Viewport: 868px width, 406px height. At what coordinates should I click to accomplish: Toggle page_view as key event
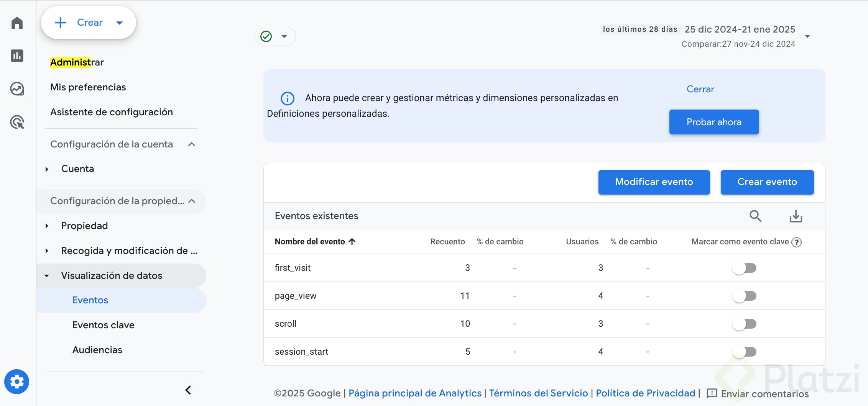pos(744,296)
